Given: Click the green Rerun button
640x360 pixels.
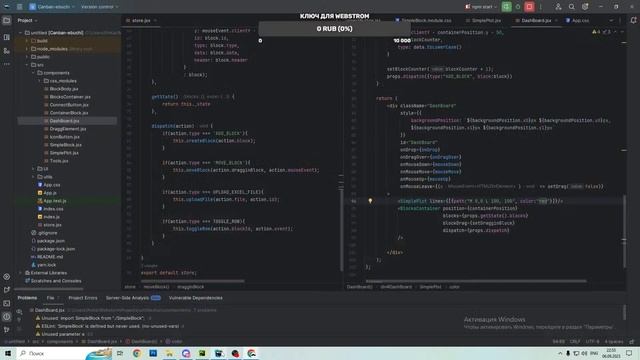Looking at the screenshot, I should [506, 7].
